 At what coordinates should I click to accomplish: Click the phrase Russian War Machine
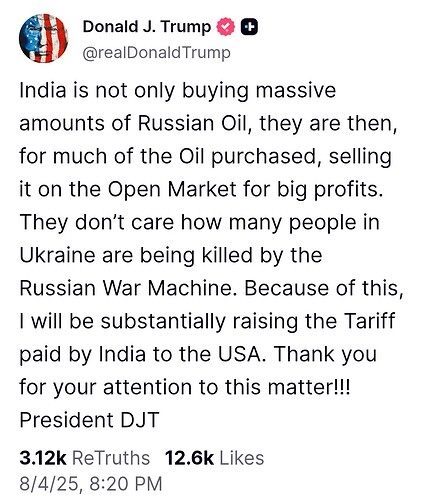pyautogui.click(x=126, y=288)
